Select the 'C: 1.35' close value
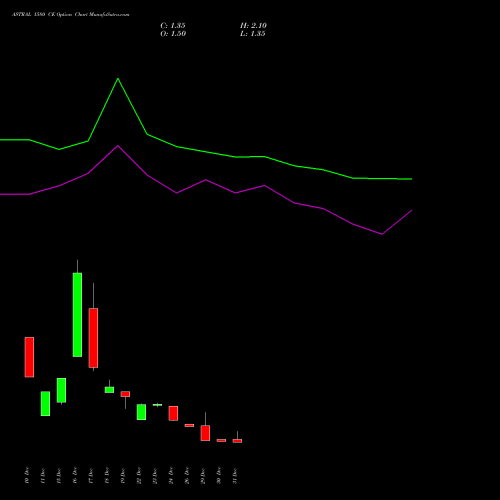 pyautogui.click(x=173, y=26)
